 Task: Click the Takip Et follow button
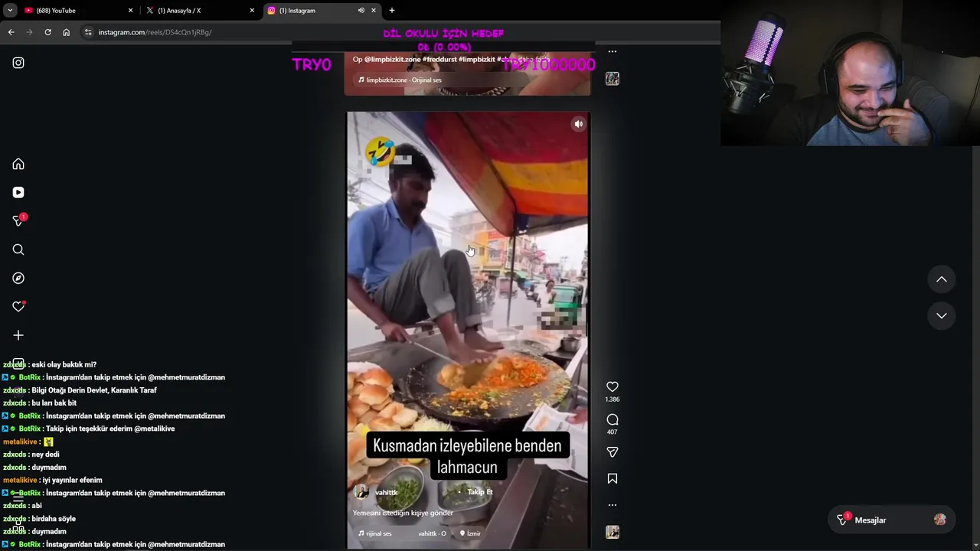[480, 492]
